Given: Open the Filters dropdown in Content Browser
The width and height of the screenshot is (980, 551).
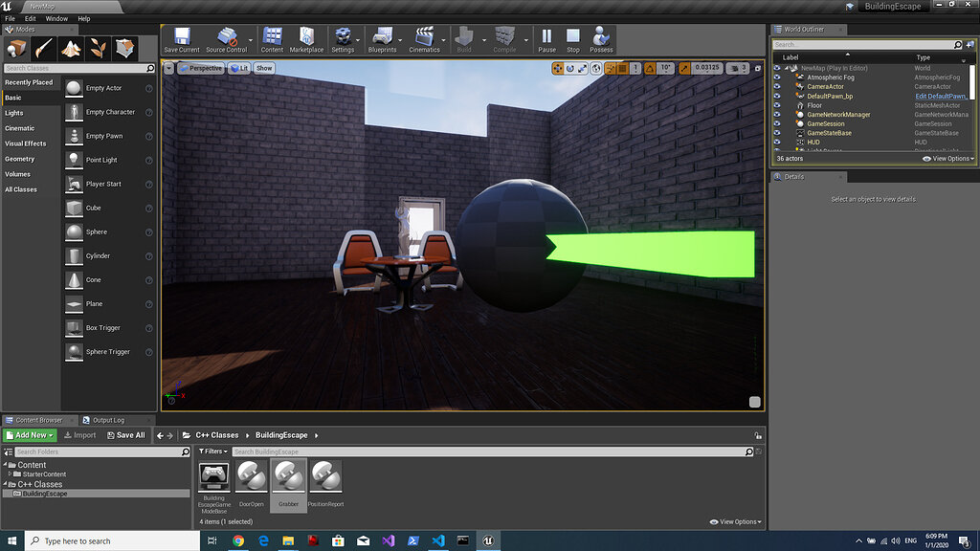Looking at the screenshot, I should 213,452.
